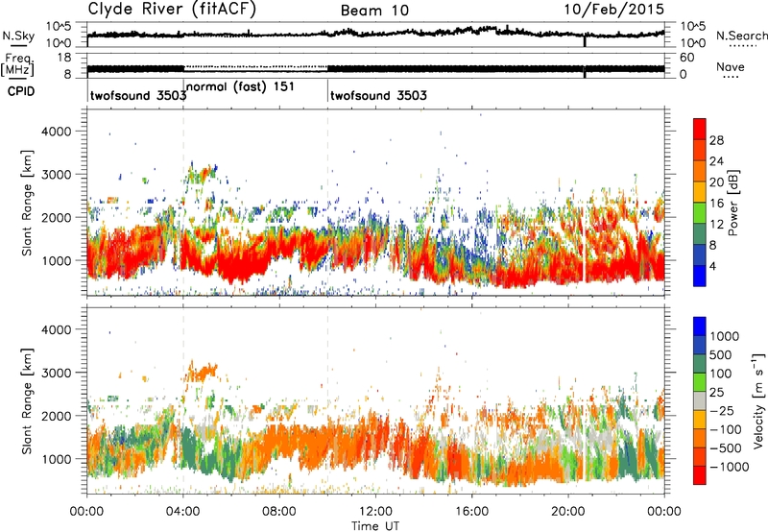Click the "04:00" time axis label
The width and height of the screenshot is (768, 532).
[x=183, y=512]
